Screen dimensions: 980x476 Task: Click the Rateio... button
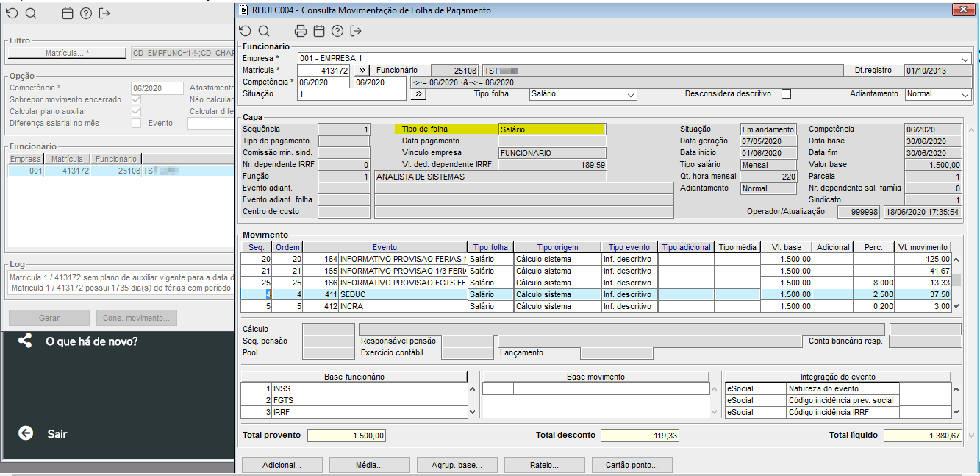(544, 465)
